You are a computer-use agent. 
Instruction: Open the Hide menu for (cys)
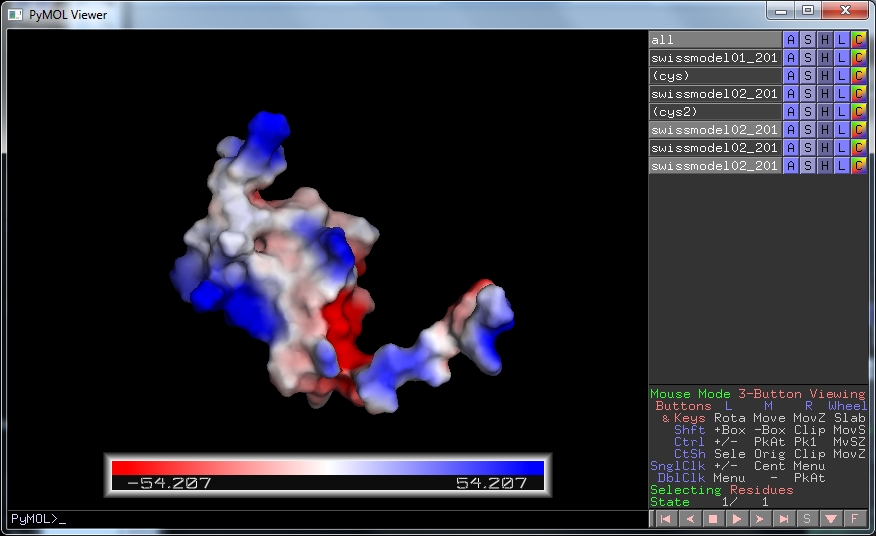[x=825, y=76]
